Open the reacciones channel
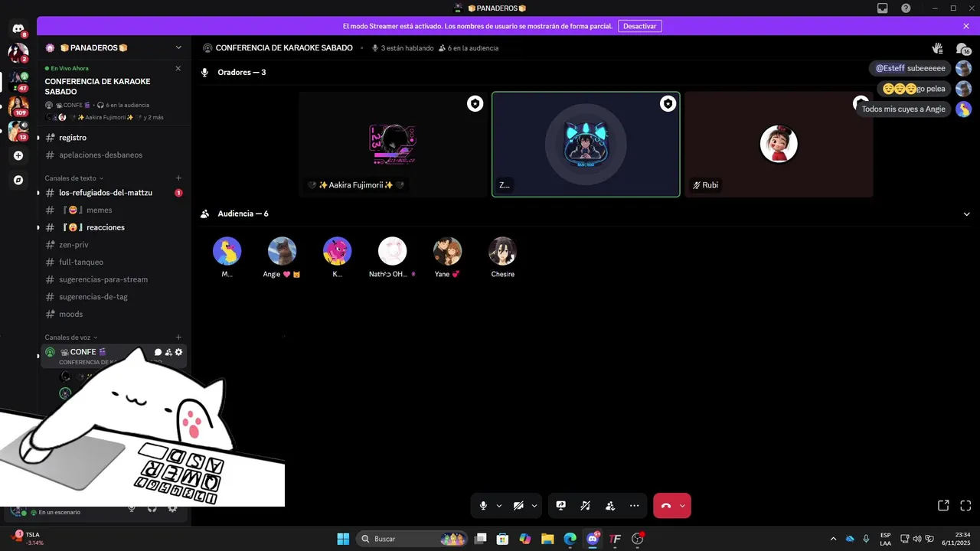The width and height of the screenshot is (980, 551). (114, 227)
